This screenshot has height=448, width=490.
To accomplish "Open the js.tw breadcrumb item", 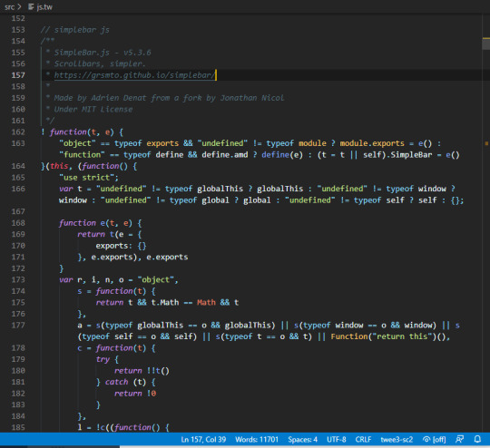I will tap(44, 7).
